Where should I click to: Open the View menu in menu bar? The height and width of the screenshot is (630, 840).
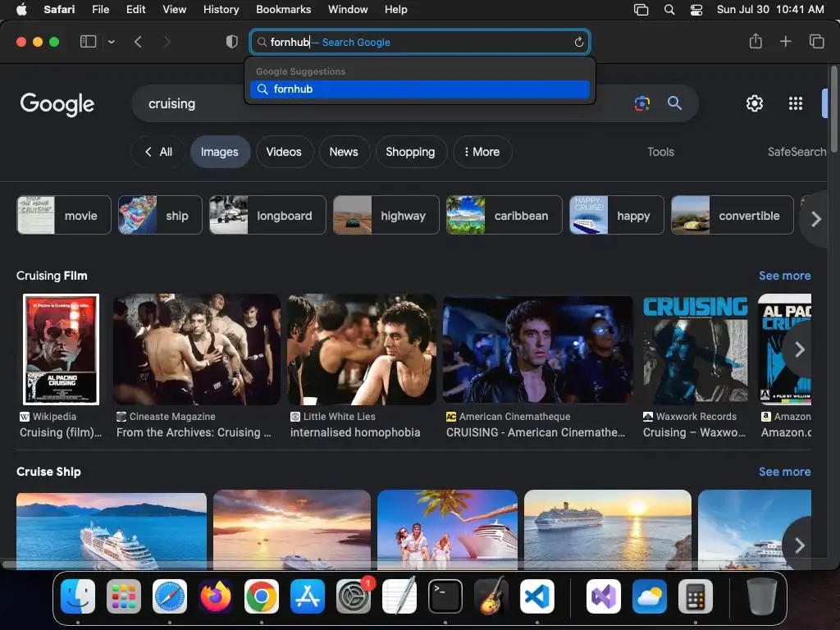pos(174,9)
